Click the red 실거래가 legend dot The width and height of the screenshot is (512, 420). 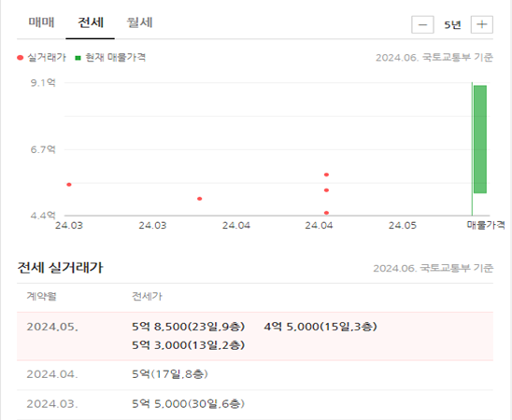tap(21, 58)
